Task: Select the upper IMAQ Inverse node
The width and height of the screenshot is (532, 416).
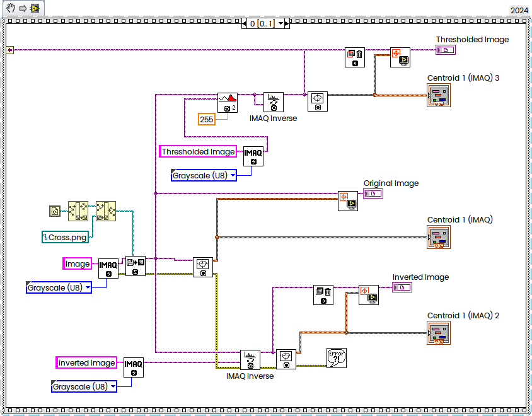Action: coord(274,102)
